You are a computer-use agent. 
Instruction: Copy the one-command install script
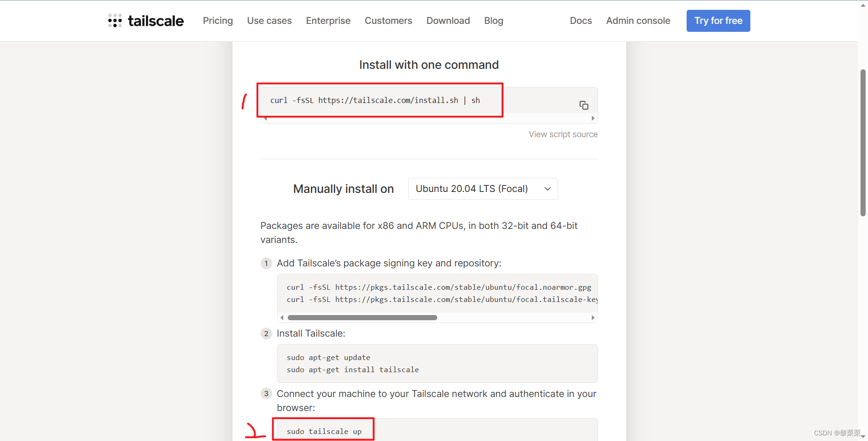coord(584,105)
